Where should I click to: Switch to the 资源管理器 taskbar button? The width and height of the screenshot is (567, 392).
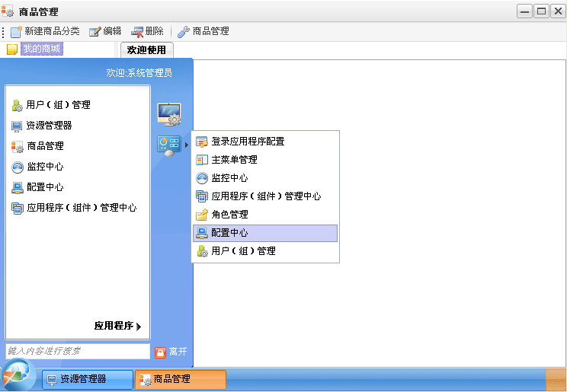pos(88,379)
